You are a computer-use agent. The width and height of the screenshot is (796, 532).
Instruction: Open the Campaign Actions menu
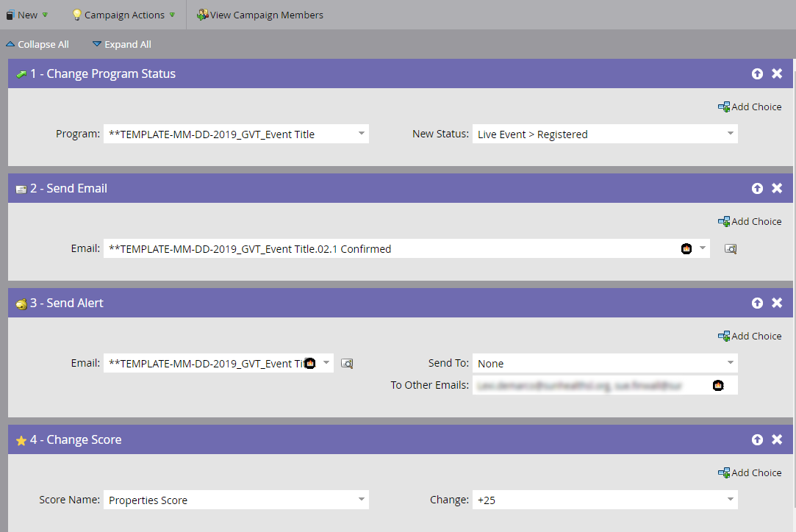pyautogui.click(x=123, y=14)
